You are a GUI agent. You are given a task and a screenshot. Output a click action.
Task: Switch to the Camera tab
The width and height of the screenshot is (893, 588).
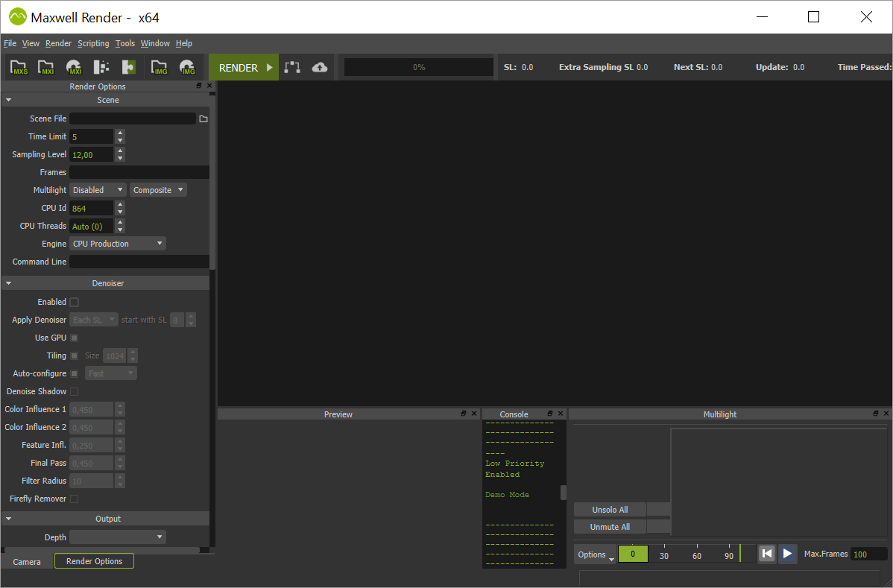pyautogui.click(x=27, y=561)
